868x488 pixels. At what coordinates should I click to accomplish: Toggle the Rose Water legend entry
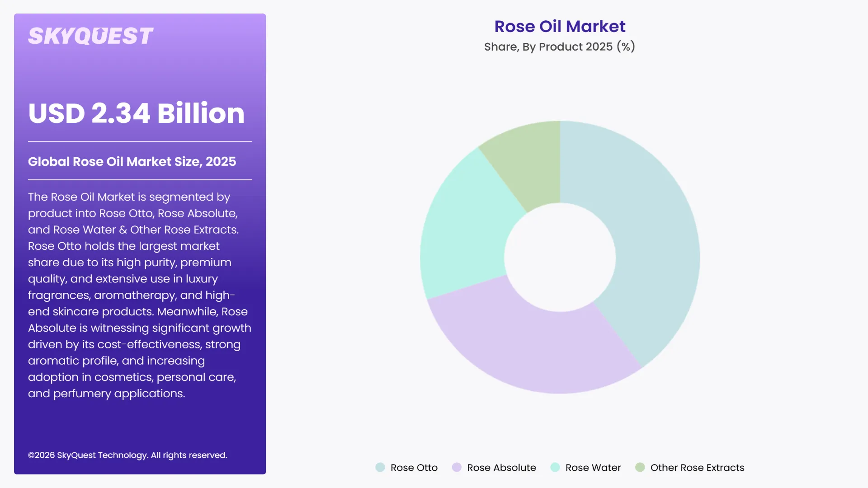pyautogui.click(x=586, y=468)
